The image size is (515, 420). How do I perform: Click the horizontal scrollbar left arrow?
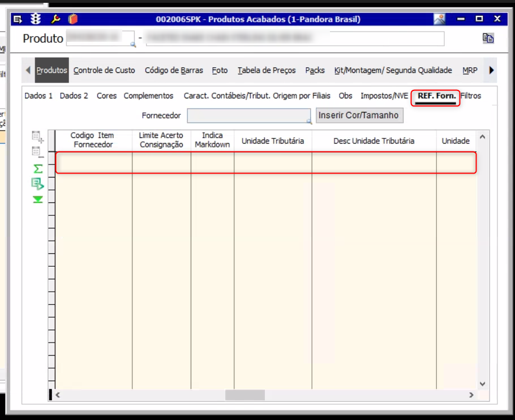tap(58, 395)
